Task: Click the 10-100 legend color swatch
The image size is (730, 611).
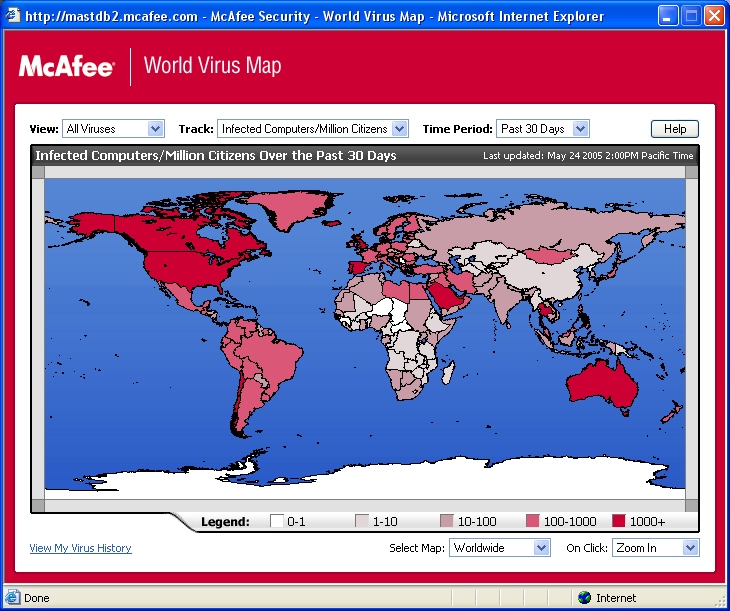Action: [447, 521]
